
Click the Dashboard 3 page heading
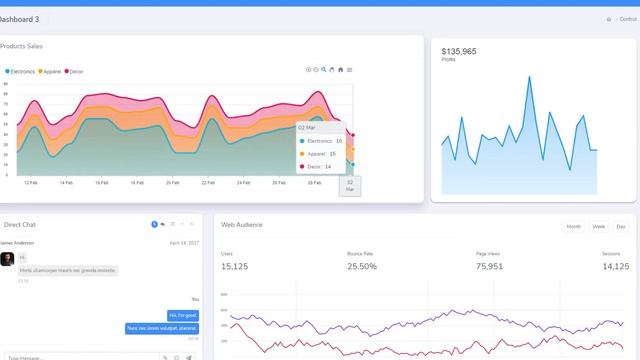(x=19, y=19)
